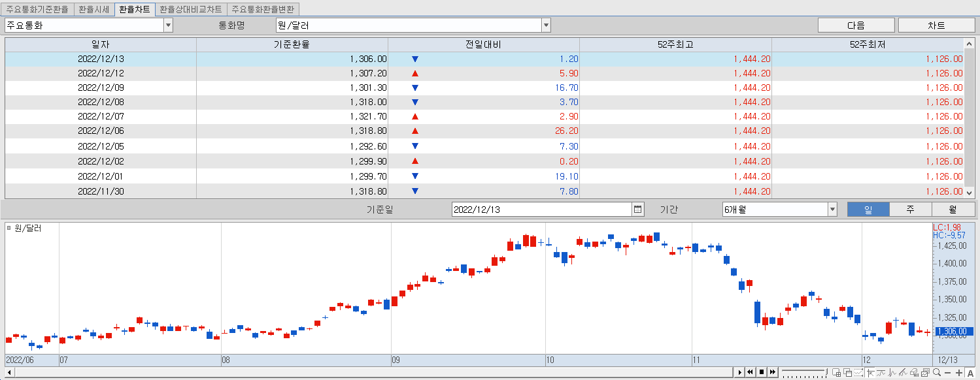This screenshot has width=980, height=380.
Task: Select the 주 (weekly) period toggle
Action: (x=910, y=210)
